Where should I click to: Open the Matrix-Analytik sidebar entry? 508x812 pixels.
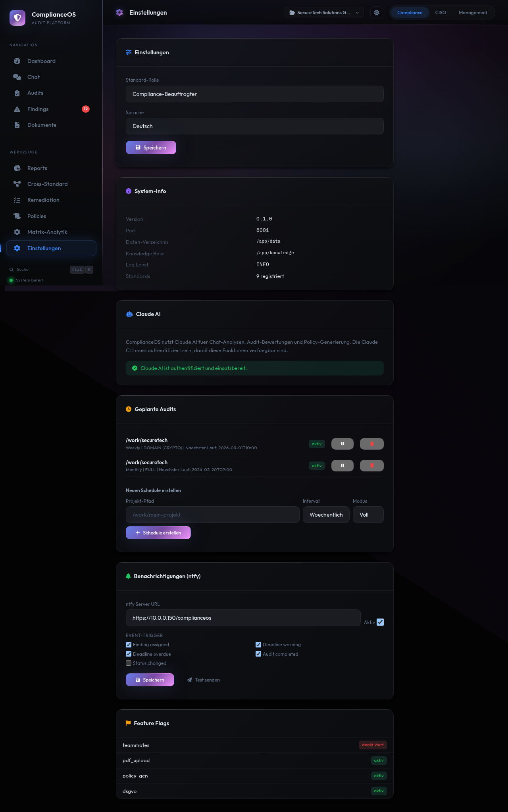pyautogui.click(x=47, y=232)
